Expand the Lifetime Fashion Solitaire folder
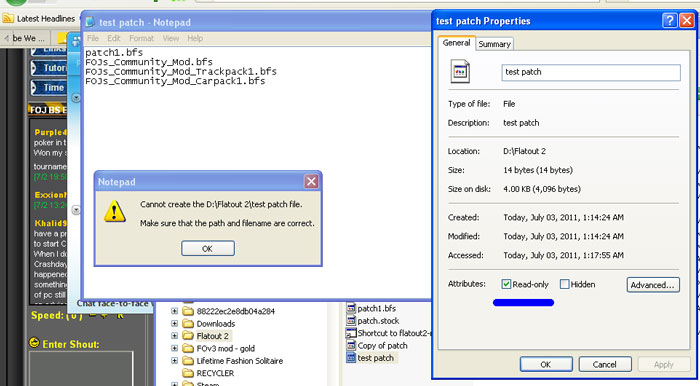The image size is (700, 386). (x=175, y=361)
